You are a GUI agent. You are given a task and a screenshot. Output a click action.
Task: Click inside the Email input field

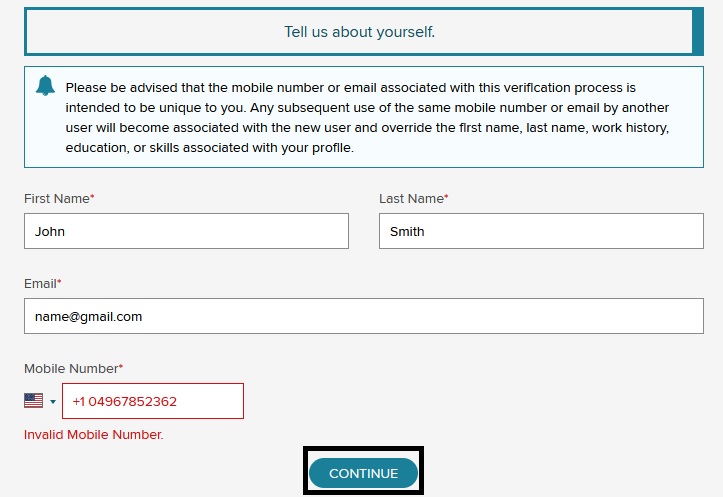364,316
